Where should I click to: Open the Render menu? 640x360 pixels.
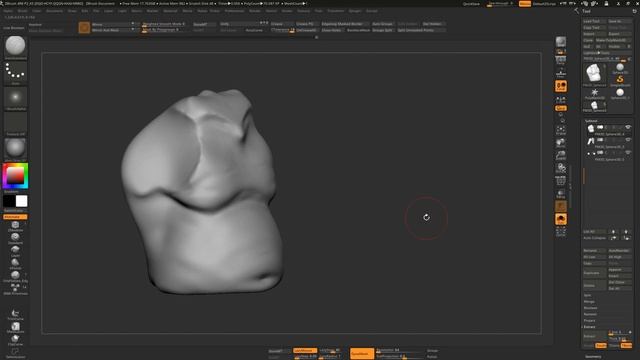pyautogui.click(x=255, y=11)
